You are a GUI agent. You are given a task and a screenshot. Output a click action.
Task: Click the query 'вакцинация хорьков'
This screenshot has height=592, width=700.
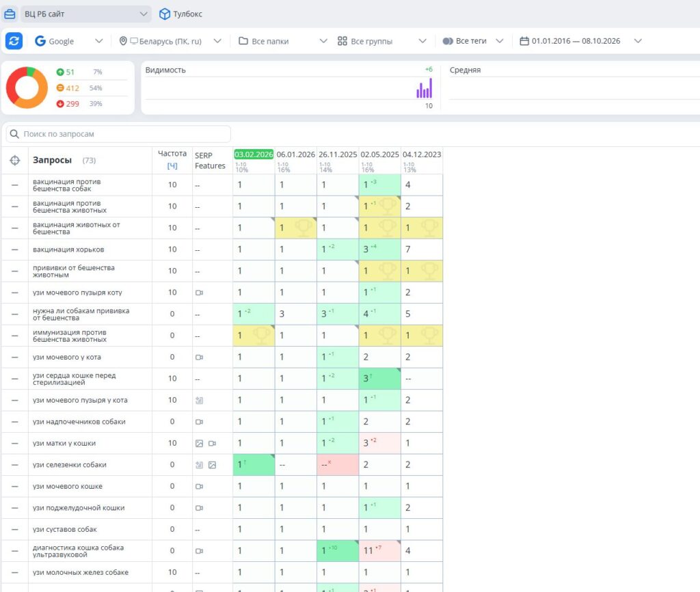68,250
